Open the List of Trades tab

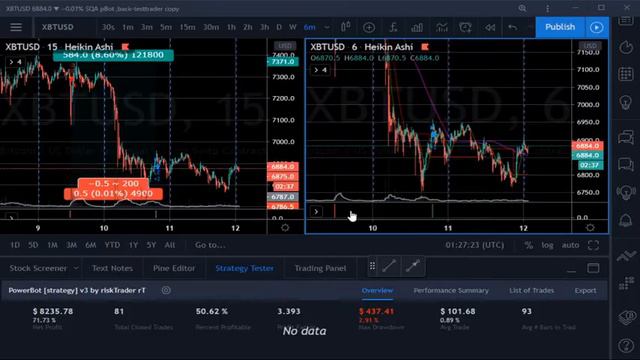click(531, 291)
